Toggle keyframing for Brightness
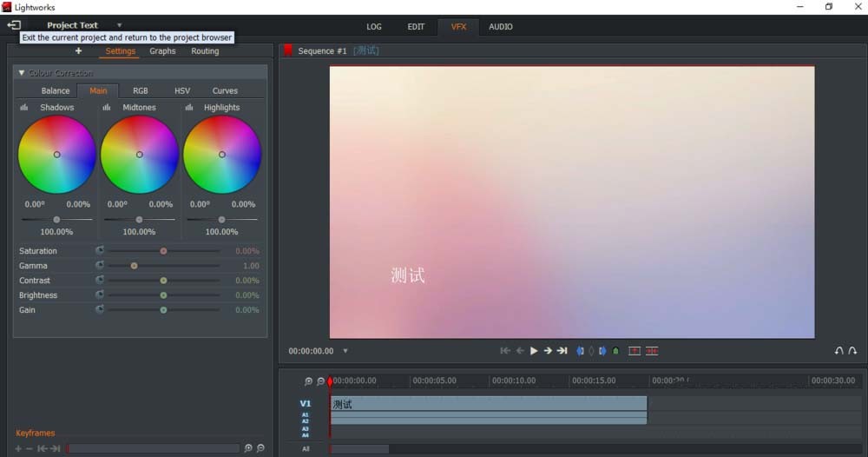Viewport: 868px width, 457px height. point(100,295)
